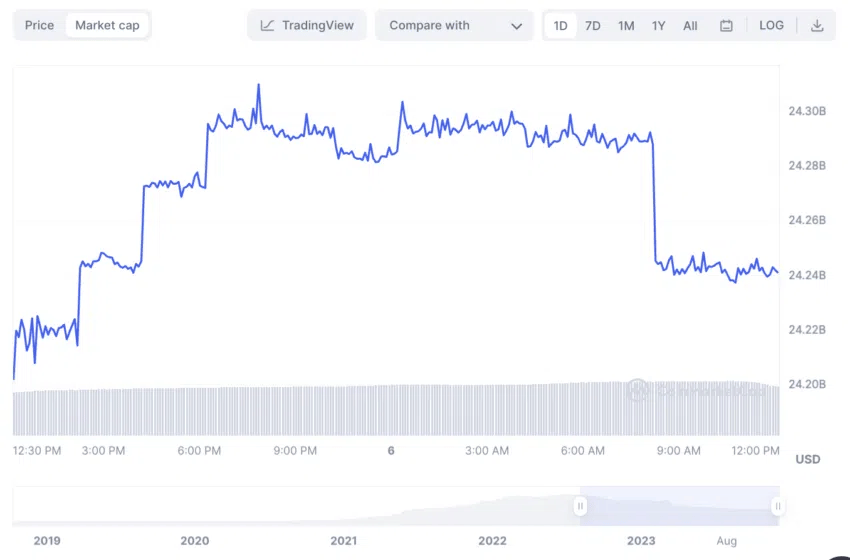Click the volume bars below the chart
This screenshot has height=560, width=850.
(x=396, y=411)
